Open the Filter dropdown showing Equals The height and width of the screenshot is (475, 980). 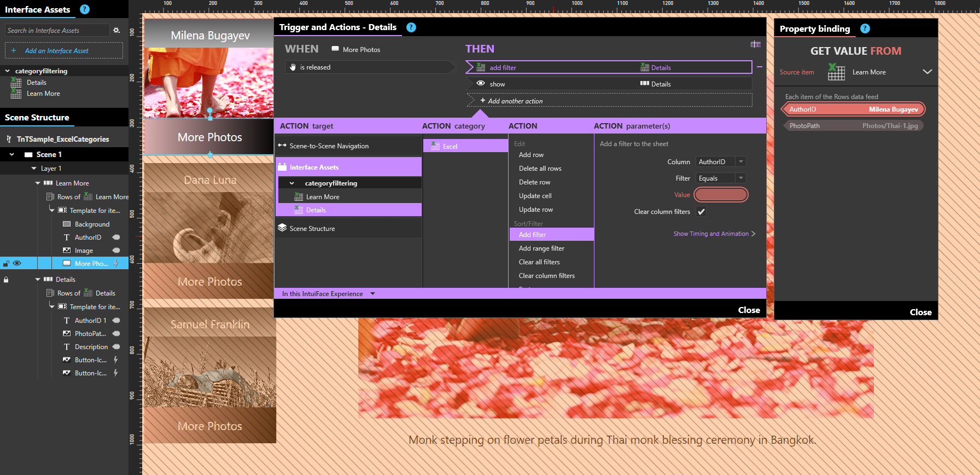[721, 178]
